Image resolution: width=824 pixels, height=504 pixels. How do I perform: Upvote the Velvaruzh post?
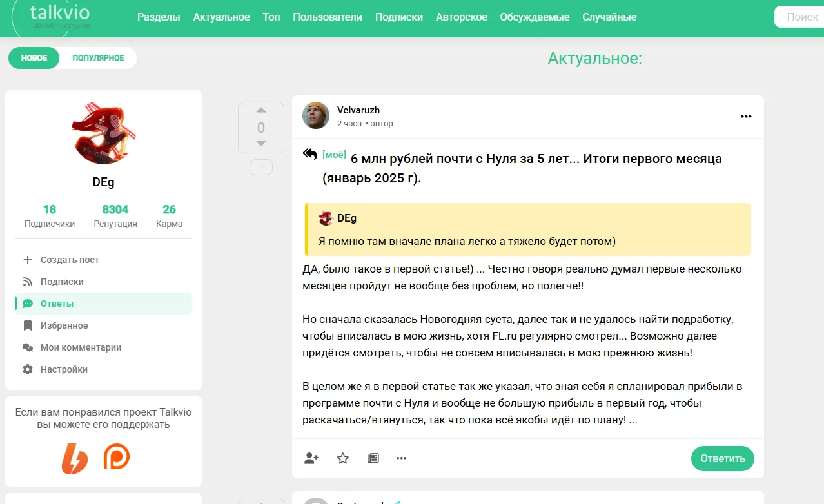(261, 111)
